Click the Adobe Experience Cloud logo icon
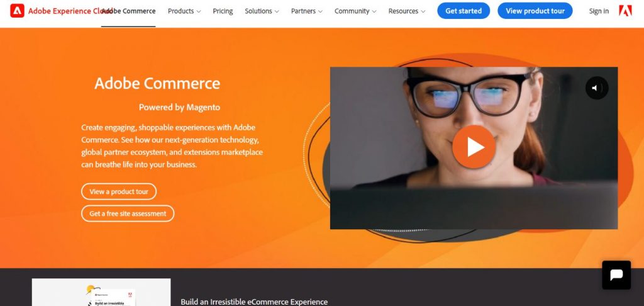 (17, 11)
